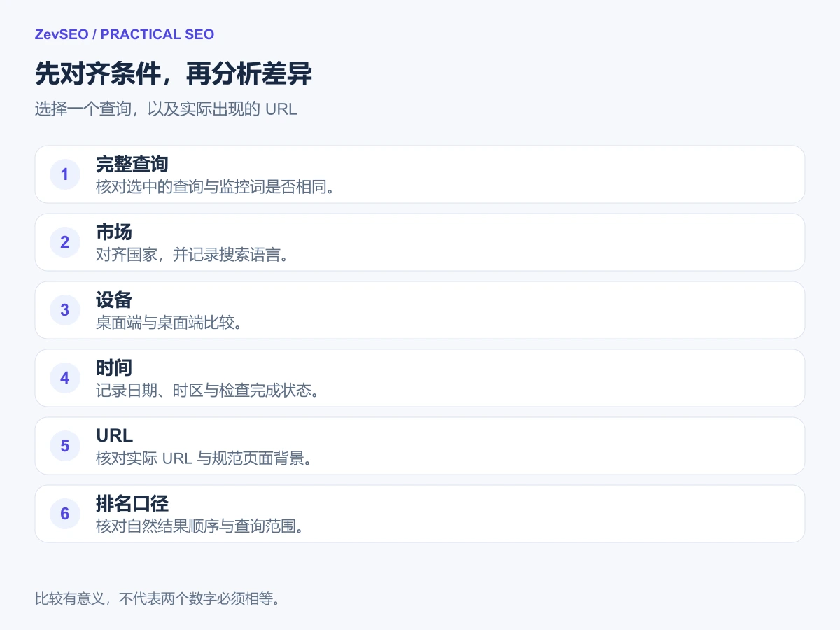Click the 排名口径 heading
Screen dimensions: 840x630
(132, 504)
